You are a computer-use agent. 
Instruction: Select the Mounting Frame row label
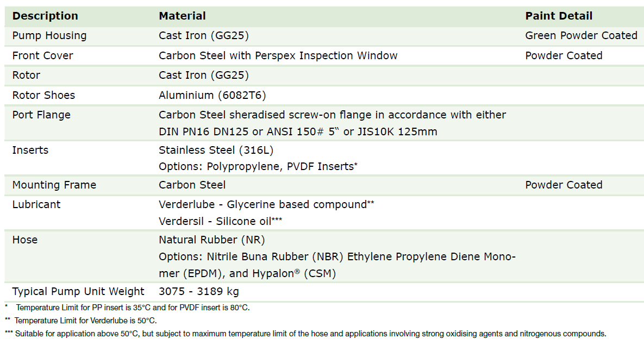pos(54,185)
